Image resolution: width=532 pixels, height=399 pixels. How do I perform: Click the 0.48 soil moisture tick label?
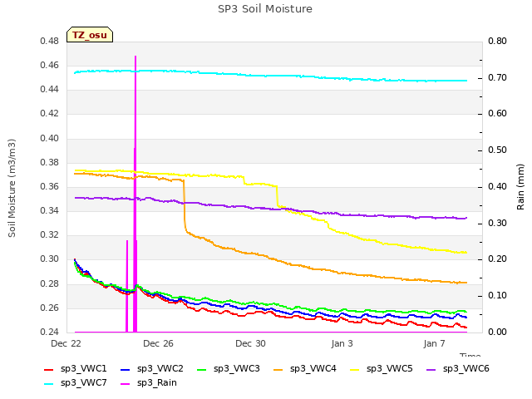[50, 42]
